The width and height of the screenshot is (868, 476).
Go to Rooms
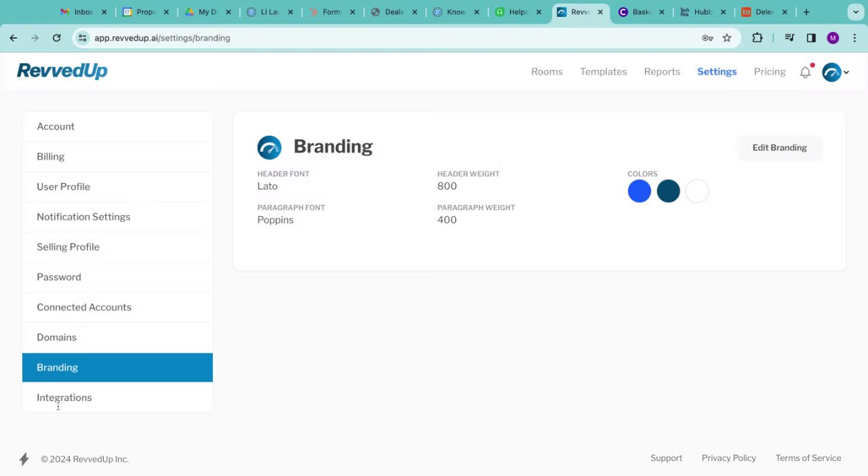click(547, 72)
